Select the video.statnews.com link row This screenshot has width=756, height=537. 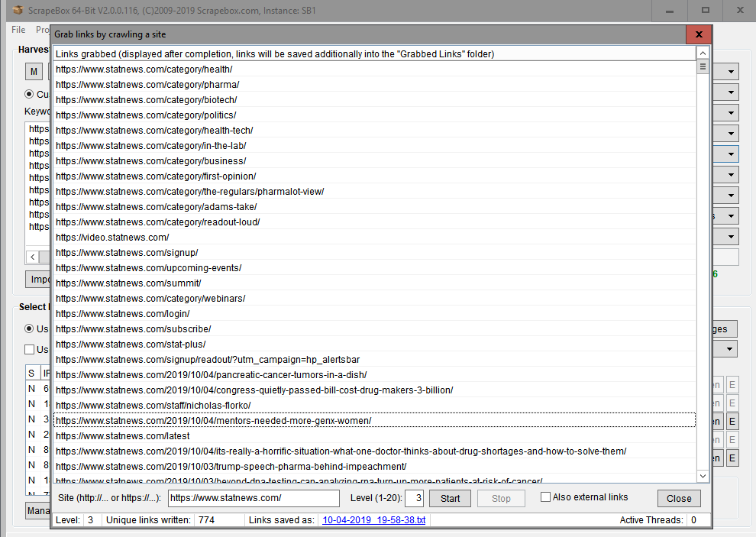tap(375, 238)
